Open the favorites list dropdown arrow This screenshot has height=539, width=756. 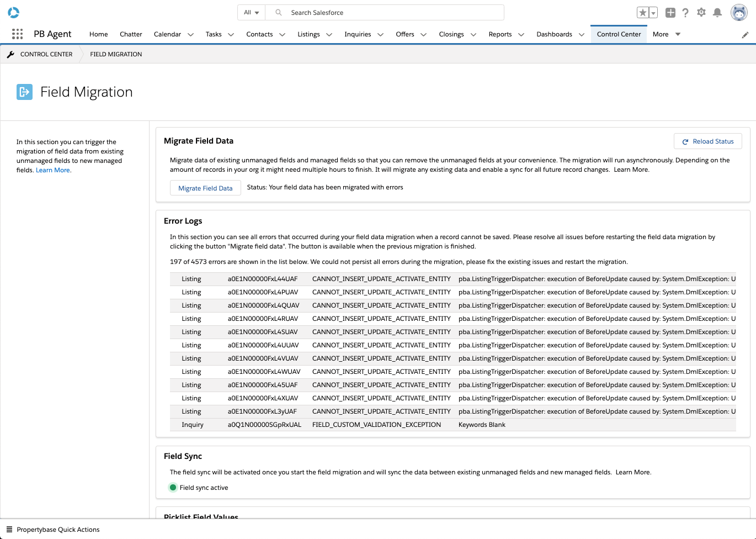coord(653,13)
